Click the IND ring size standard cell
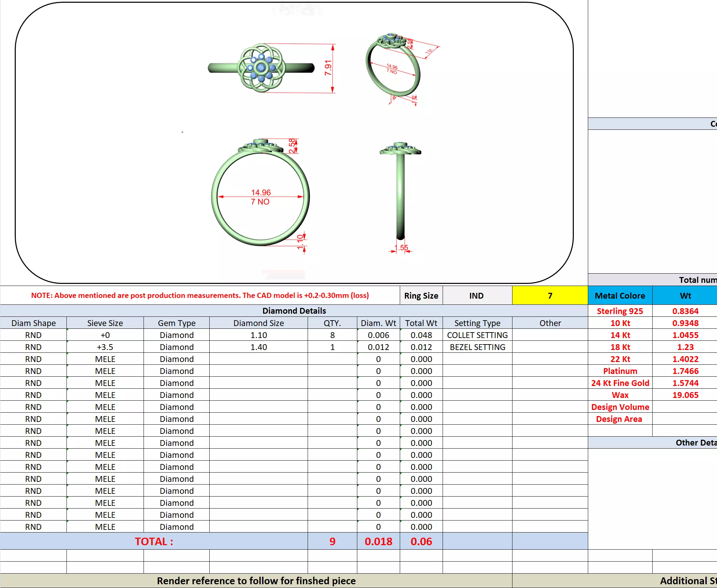This screenshot has height=588, width=717. pos(476,296)
